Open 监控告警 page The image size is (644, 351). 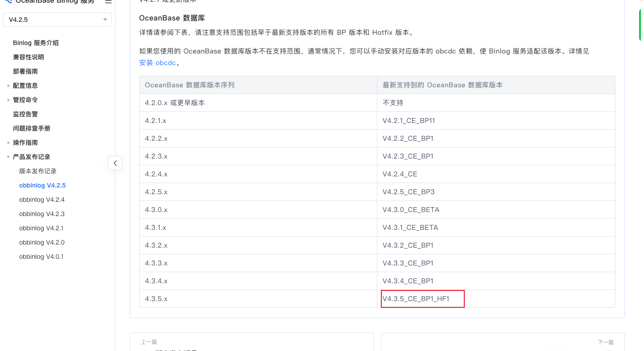pos(25,114)
